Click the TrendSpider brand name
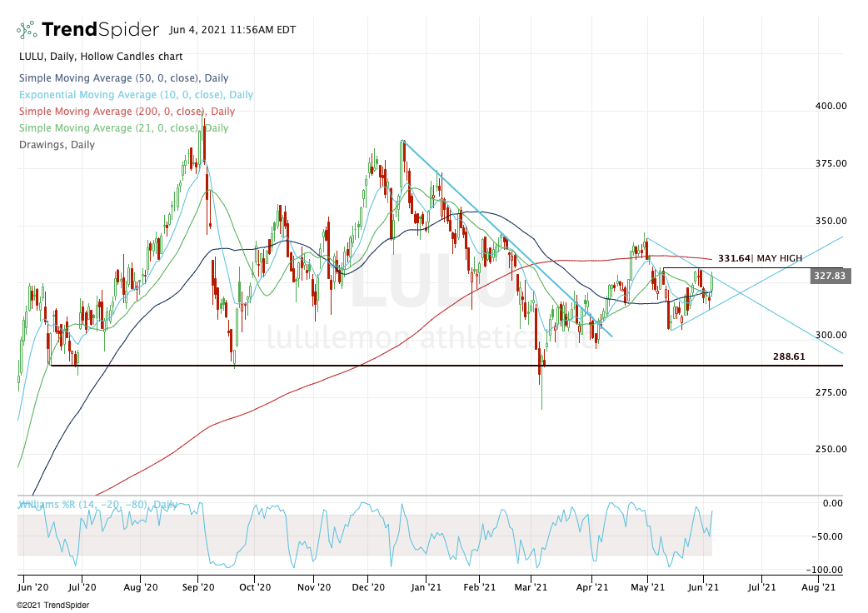The image size is (868, 613). click(100, 29)
